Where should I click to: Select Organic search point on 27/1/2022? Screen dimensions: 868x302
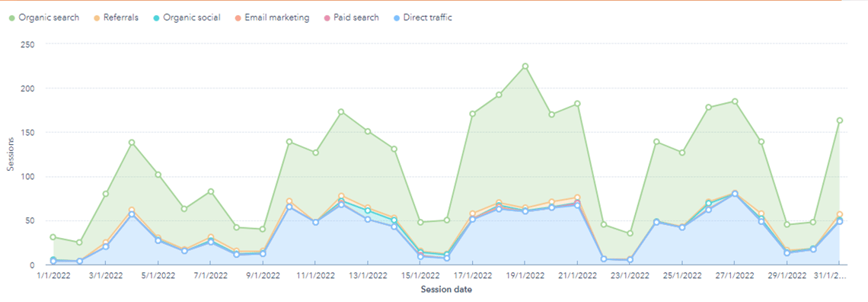pos(735,101)
